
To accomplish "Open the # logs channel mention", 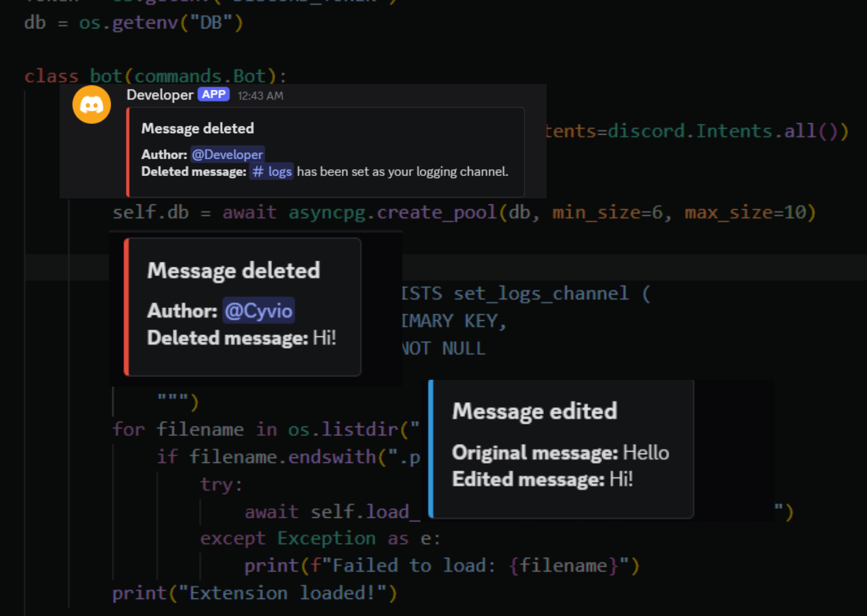I will click(x=272, y=171).
